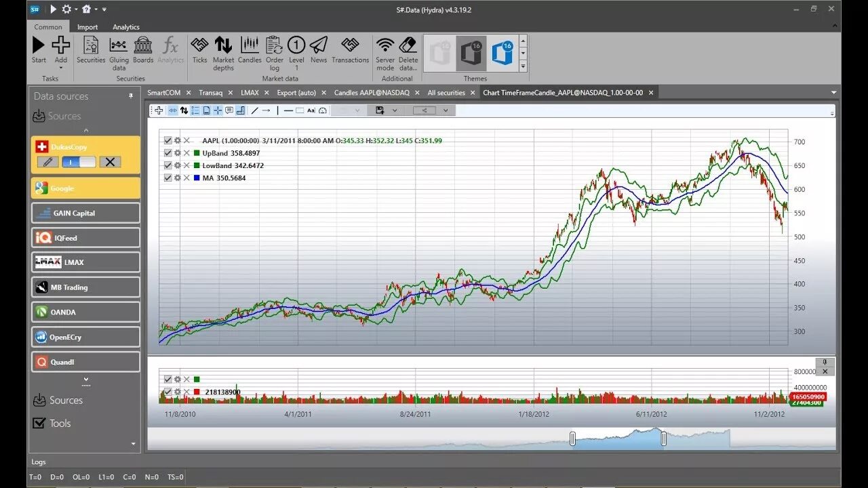
Task: Toggle the crosshair cursor tool
Action: [218, 110]
